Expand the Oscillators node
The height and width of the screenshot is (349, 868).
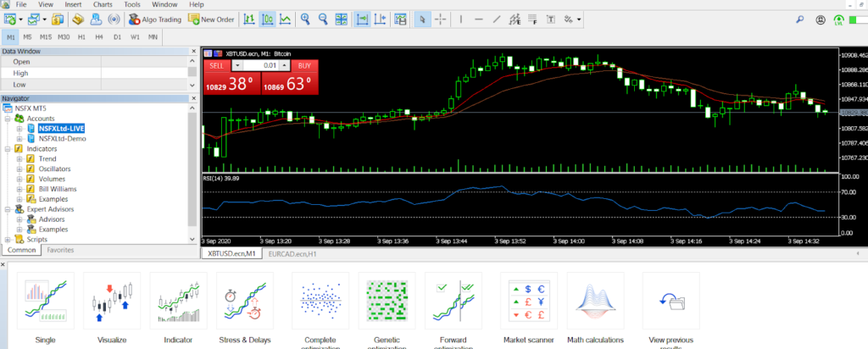coord(20,169)
